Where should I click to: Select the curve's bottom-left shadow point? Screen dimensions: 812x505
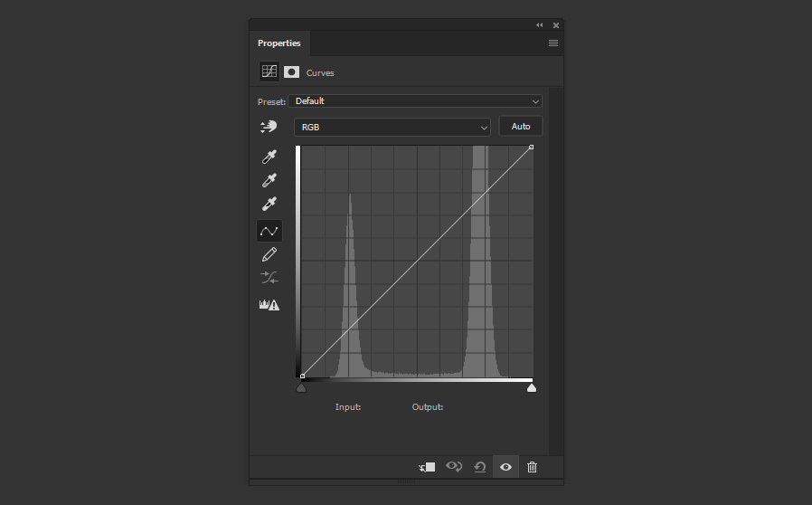tap(302, 376)
